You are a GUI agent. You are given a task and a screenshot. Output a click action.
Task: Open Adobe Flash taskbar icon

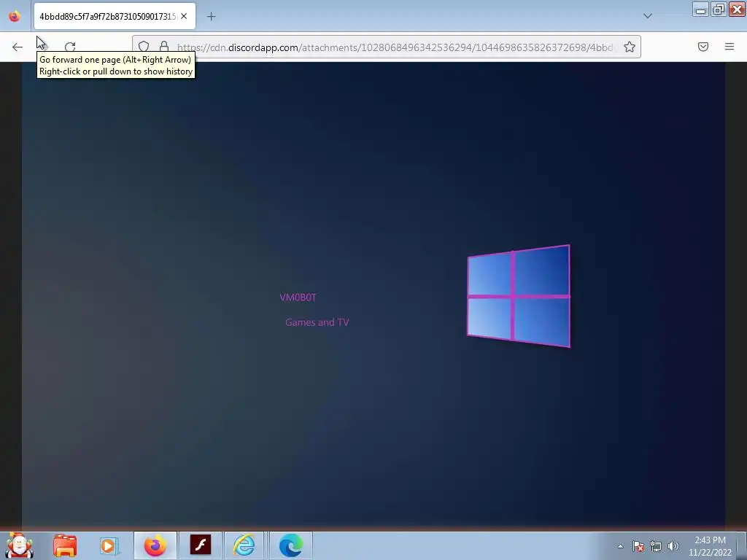tap(200, 545)
